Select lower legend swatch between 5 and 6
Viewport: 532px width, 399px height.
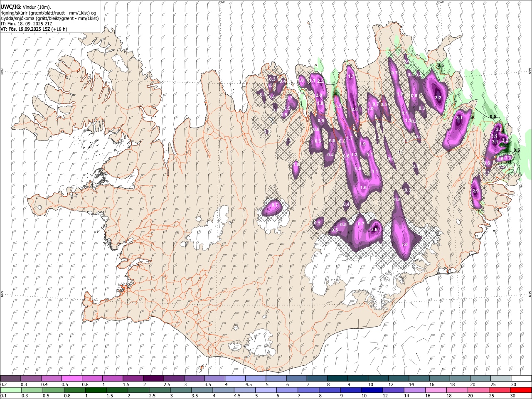[x=266, y=390]
